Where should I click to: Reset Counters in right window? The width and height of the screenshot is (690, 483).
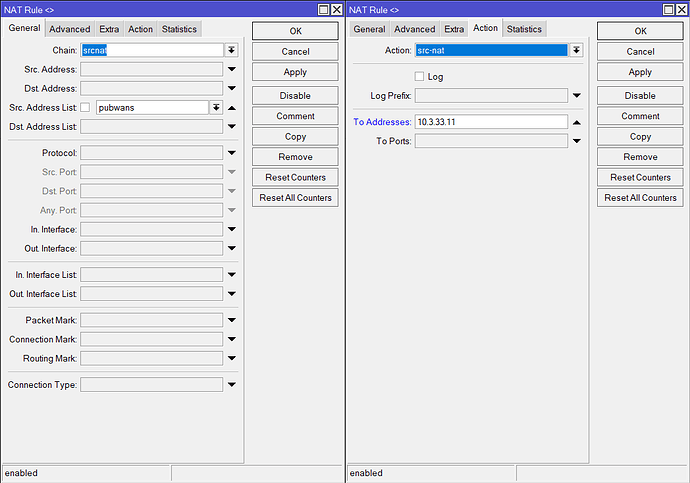tap(640, 177)
